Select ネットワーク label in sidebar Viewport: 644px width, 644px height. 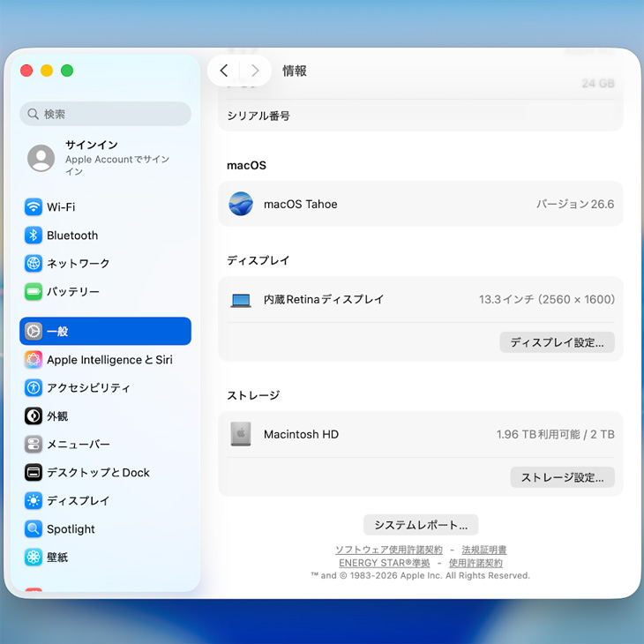78,263
